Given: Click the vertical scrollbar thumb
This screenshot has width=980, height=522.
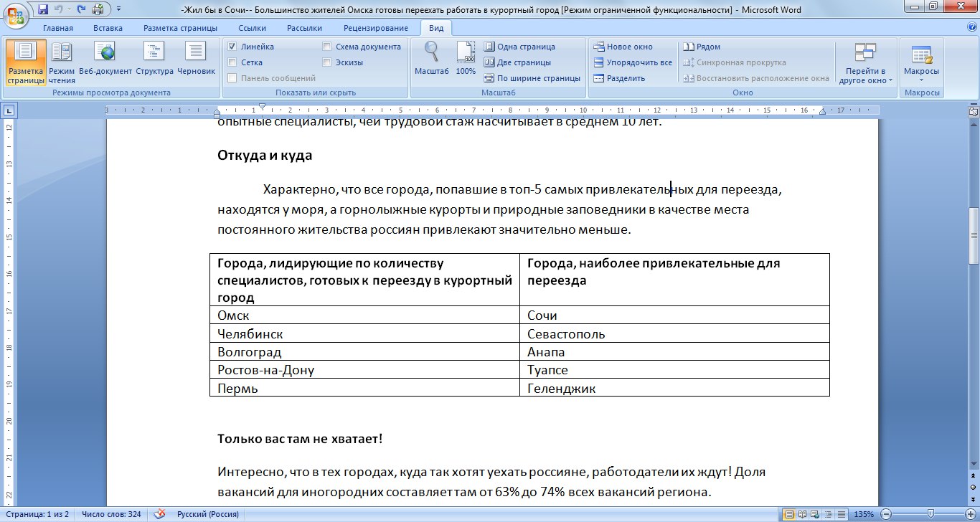Looking at the screenshot, I should pyautogui.click(x=974, y=236).
